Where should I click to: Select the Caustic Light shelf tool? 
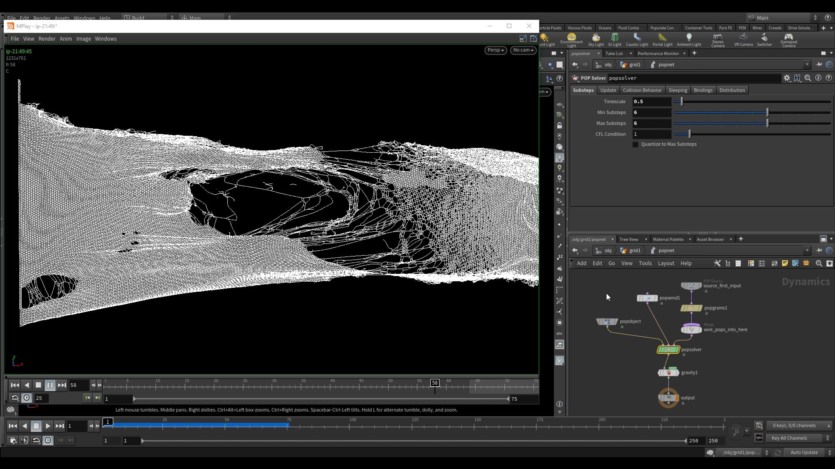[637, 39]
